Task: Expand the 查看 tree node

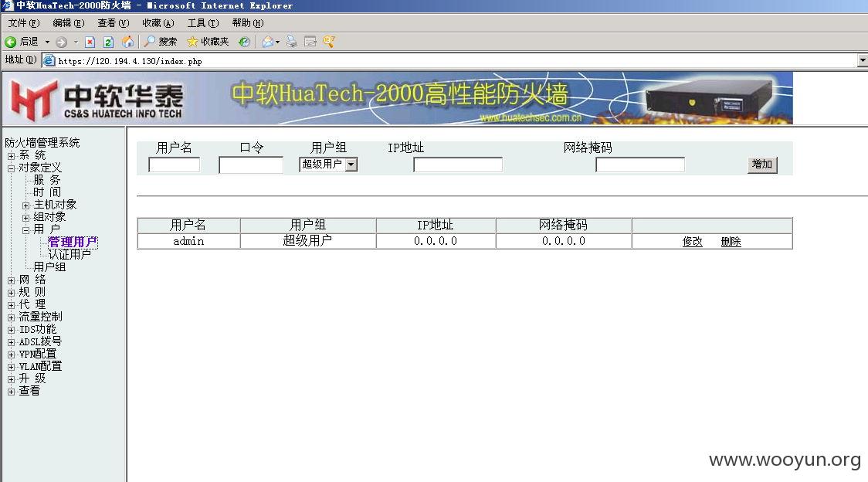Action: click(x=11, y=392)
